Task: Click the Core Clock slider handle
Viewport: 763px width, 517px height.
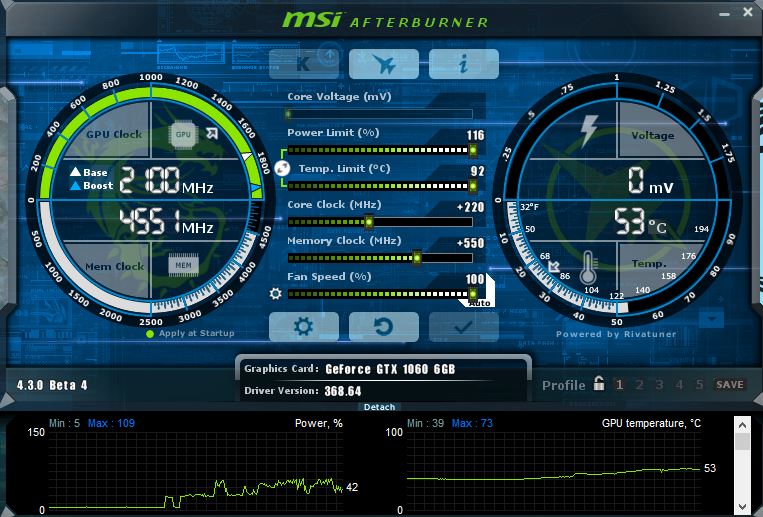Action: [369, 222]
